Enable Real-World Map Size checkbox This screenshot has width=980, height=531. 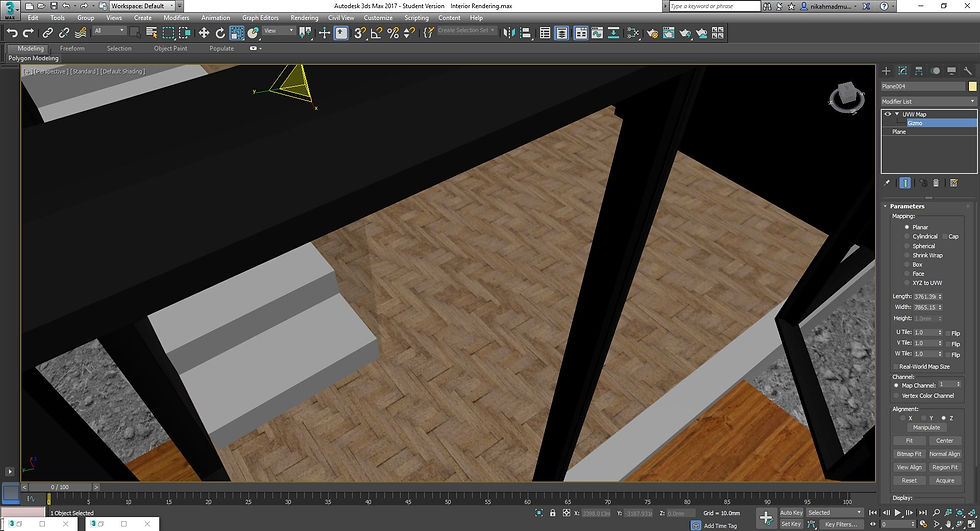[896, 367]
